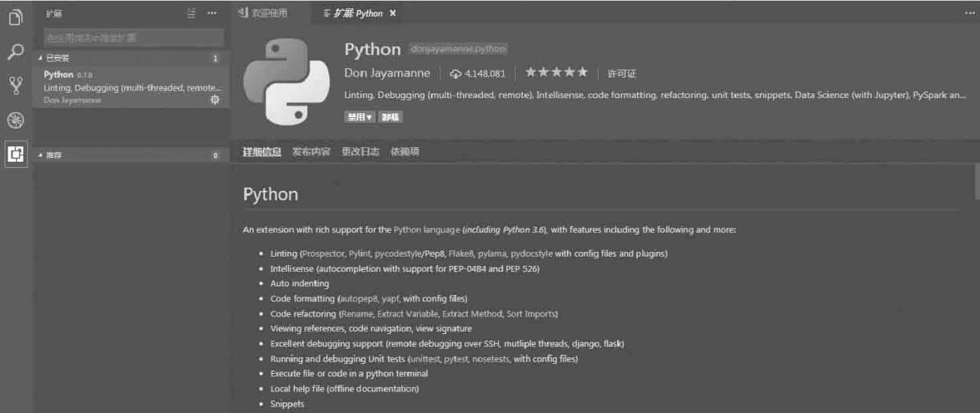The image size is (980, 413).
Task: Switch to the 欢迎使用 tab
Action: pos(270,13)
